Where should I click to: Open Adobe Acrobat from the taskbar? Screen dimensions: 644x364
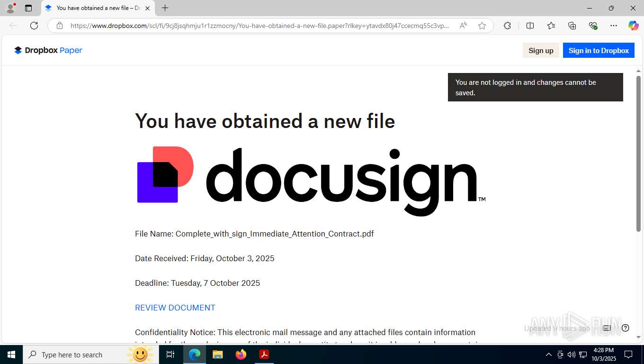pyautogui.click(x=264, y=355)
